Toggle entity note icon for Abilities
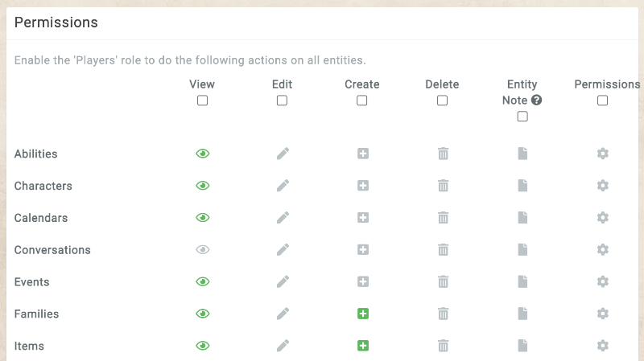Viewport: 644px width, 361px height. (x=522, y=154)
